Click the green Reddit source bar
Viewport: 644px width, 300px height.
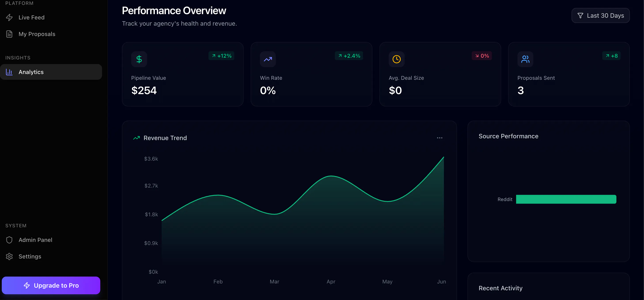(x=566, y=199)
